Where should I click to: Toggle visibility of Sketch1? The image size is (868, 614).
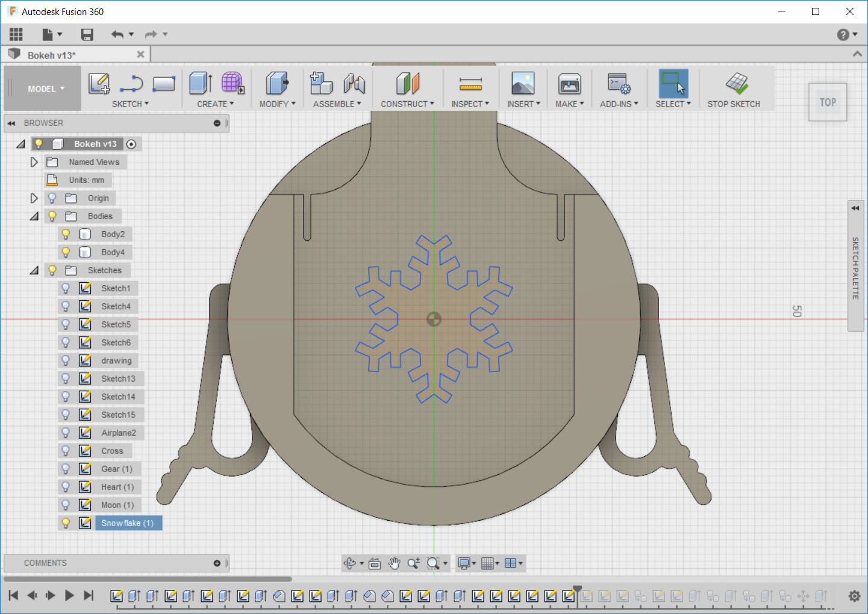[x=66, y=288]
